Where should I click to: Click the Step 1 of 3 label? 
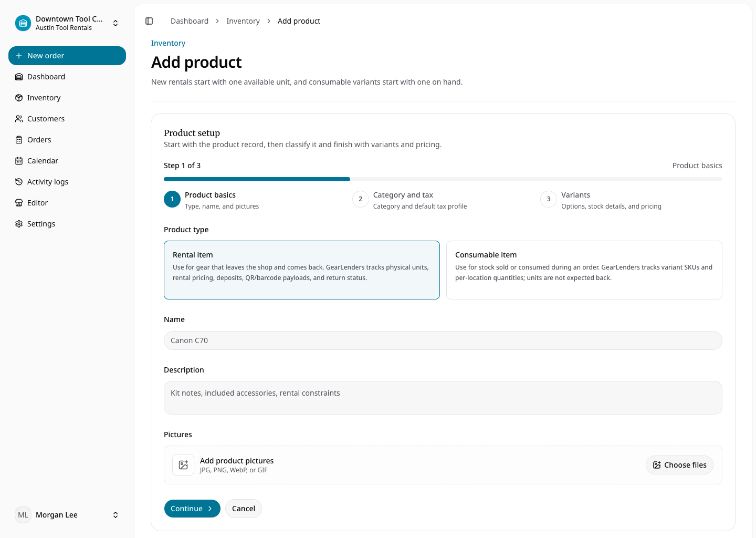[x=182, y=165]
